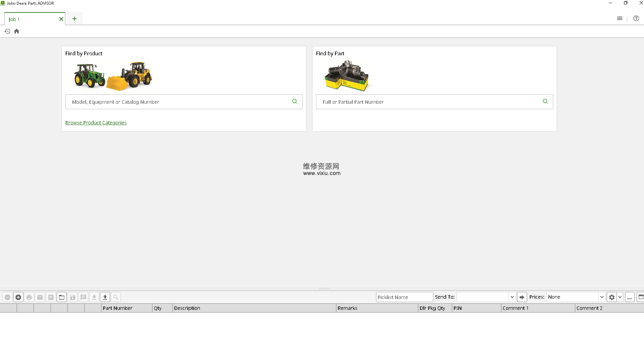This screenshot has width=644, height=339.
Task: Click the Remarks column header
Action: point(377,308)
